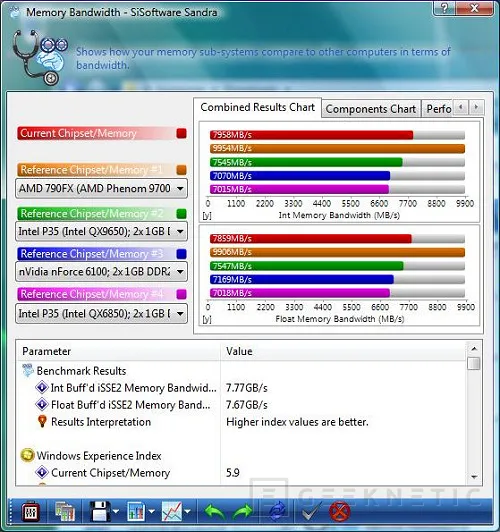Refresh results with the blue arrows icon

tap(278, 512)
